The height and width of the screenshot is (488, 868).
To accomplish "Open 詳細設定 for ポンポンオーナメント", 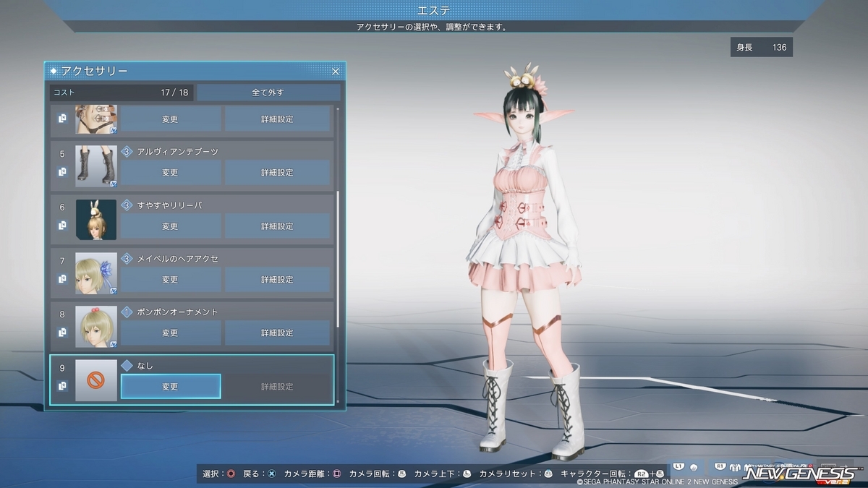I will point(277,333).
